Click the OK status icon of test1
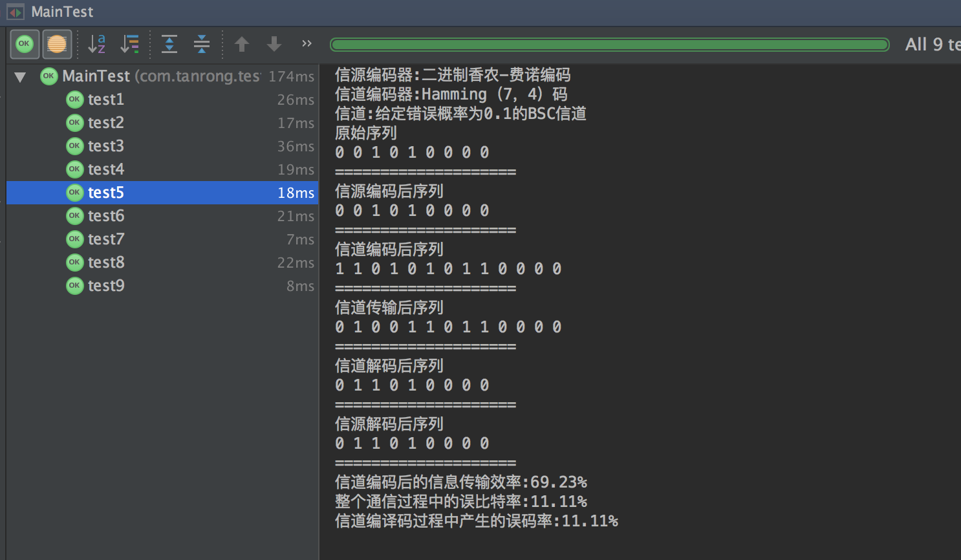Viewport: 961px width, 560px height. coord(75,100)
